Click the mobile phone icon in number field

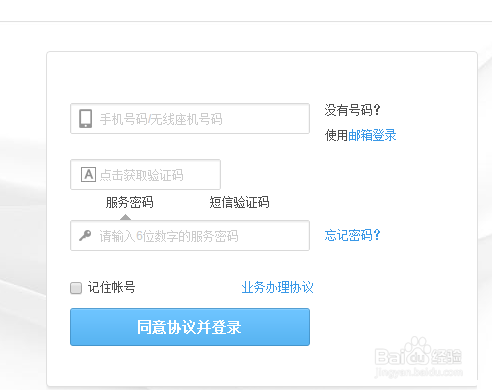point(86,118)
